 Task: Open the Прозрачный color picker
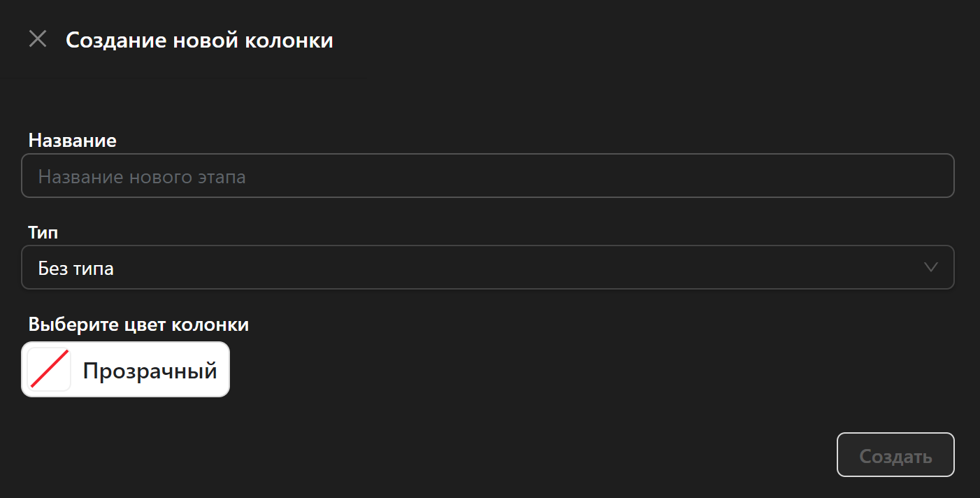click(x=126, y=369)
